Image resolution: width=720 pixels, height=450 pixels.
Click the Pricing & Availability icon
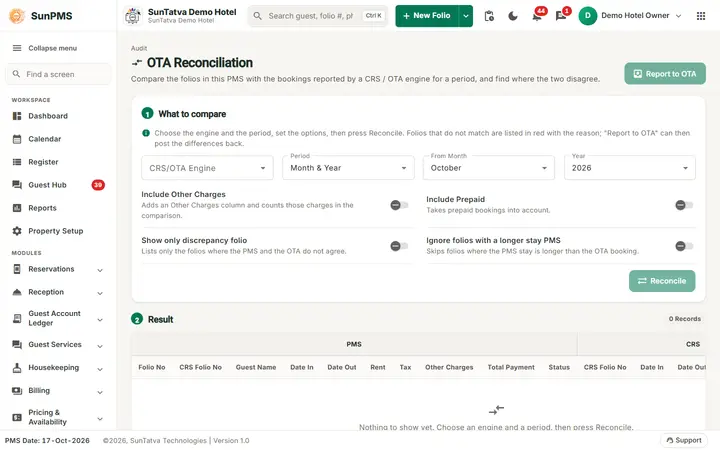[x=17, y=417]
